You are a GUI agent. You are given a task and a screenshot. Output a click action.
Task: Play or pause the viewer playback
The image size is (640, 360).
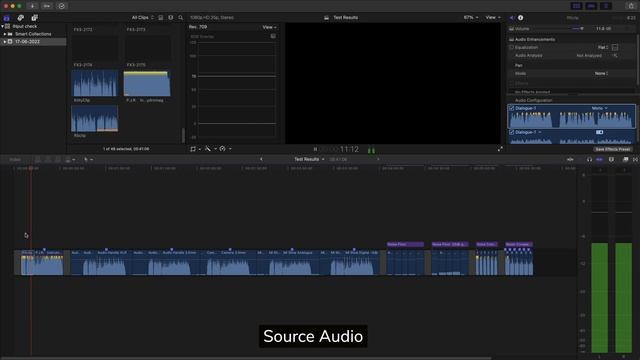[315, 149]
